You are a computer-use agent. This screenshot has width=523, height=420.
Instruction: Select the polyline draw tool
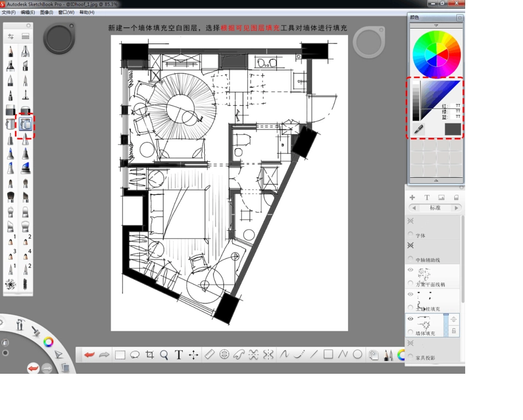(343, 354)
